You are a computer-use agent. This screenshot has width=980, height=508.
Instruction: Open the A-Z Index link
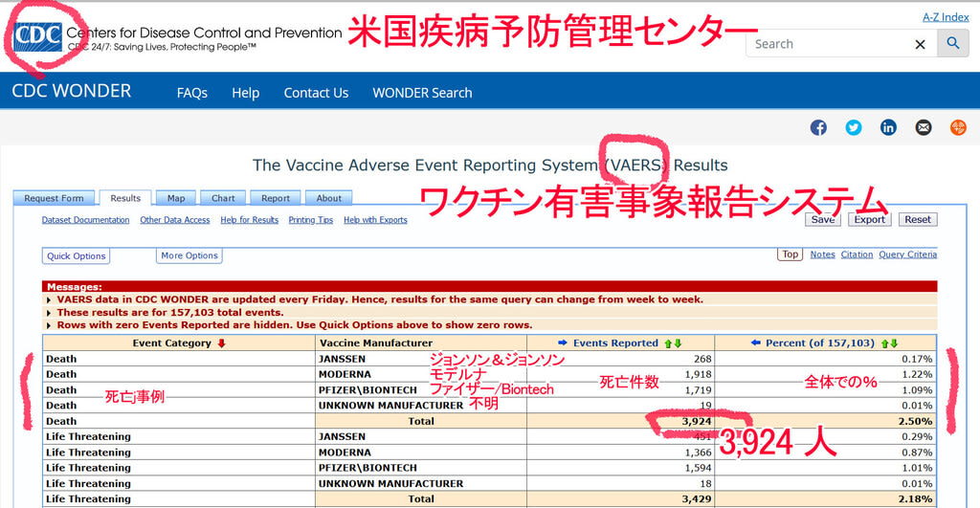946,17
